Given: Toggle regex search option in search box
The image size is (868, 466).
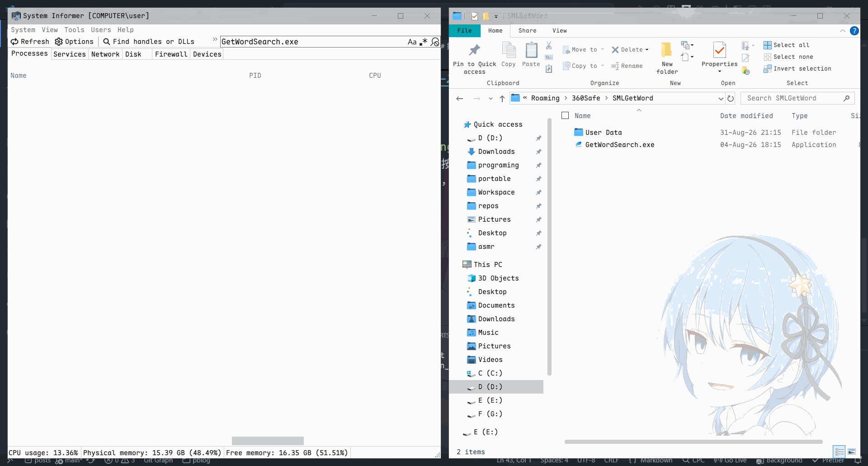Looking at the screenshot, I should point(424,42).
